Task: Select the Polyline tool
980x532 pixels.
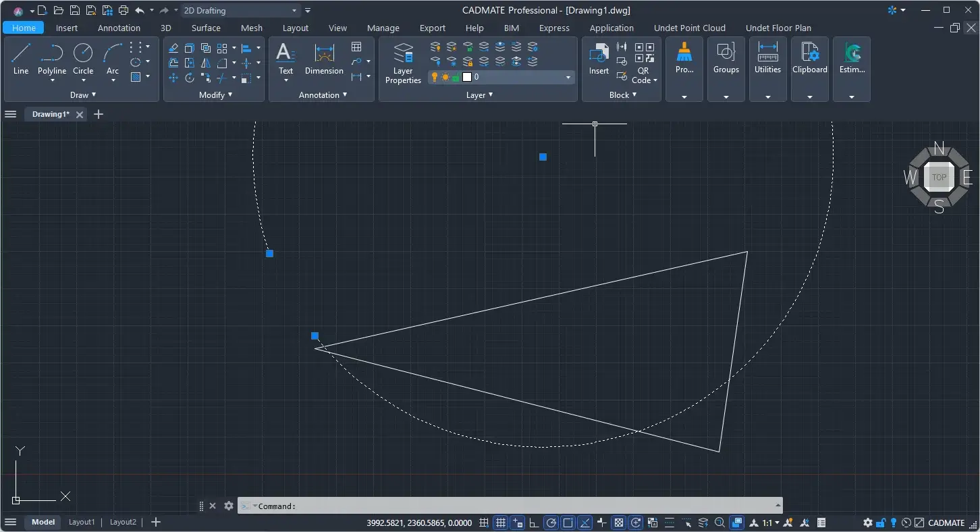Action: 52,59
